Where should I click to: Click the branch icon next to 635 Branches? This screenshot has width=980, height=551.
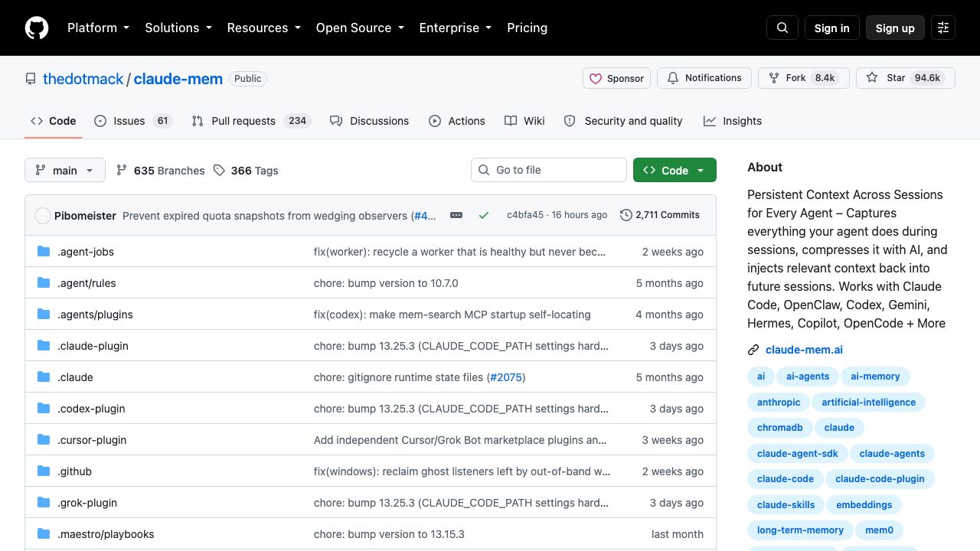pyautogui.click(x=122, y=170)
